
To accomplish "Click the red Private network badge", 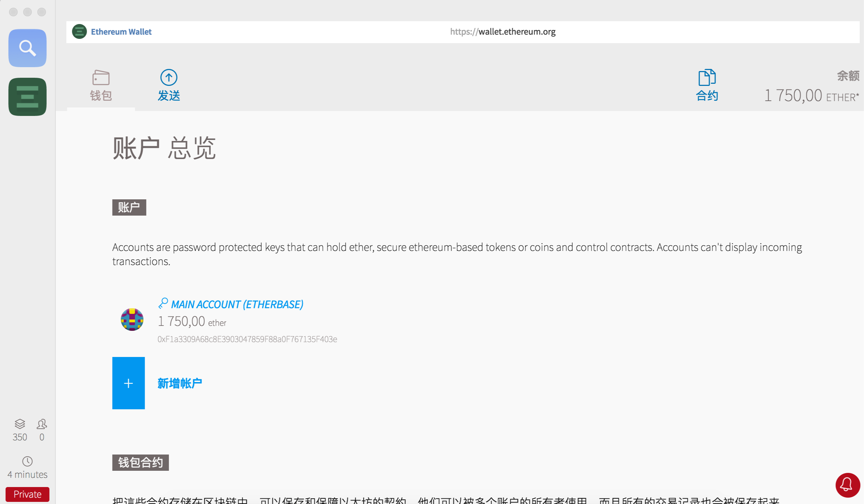I will [x=28, y=494].
